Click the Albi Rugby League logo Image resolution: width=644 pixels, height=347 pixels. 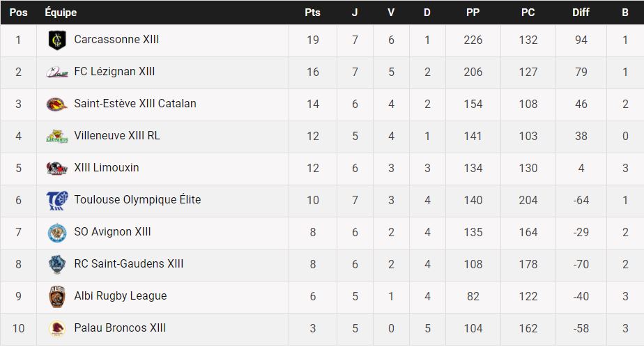point(56,297)
